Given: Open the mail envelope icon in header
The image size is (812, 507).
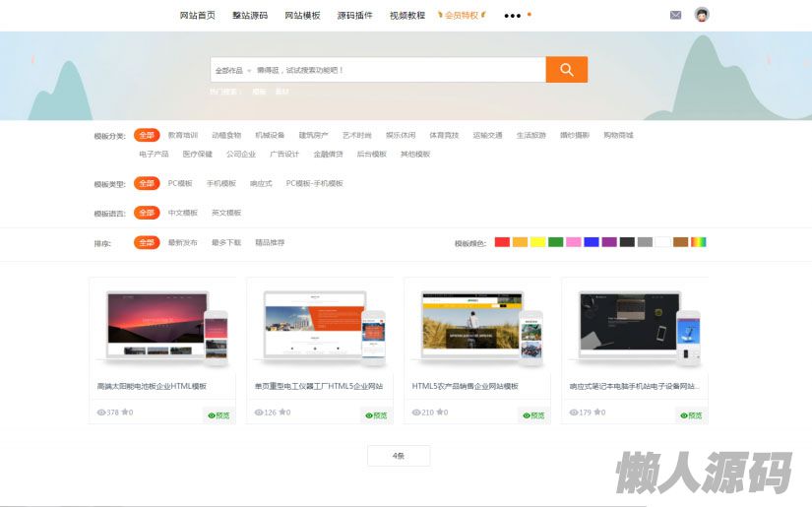Looking at the screenshot, I should 675,15.
